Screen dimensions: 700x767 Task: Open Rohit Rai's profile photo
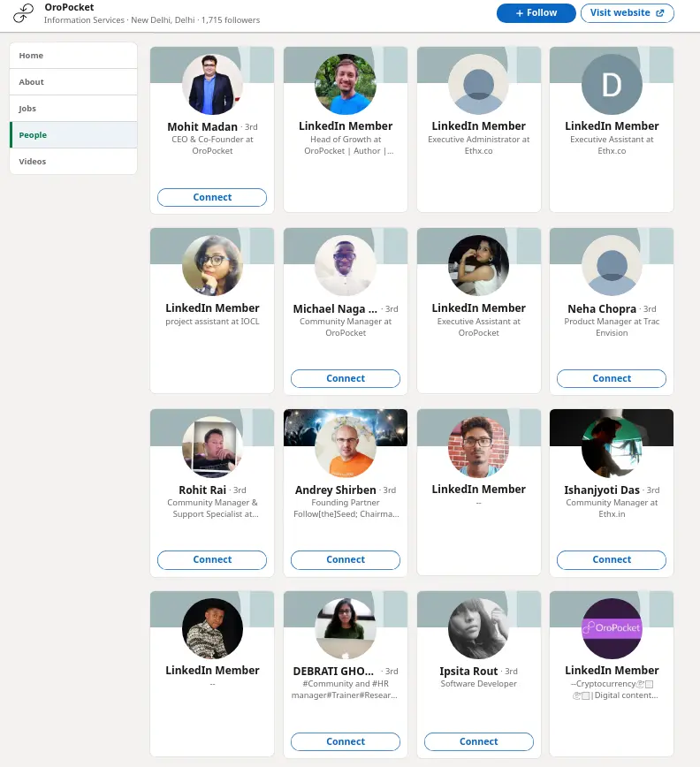click(212, 446)
